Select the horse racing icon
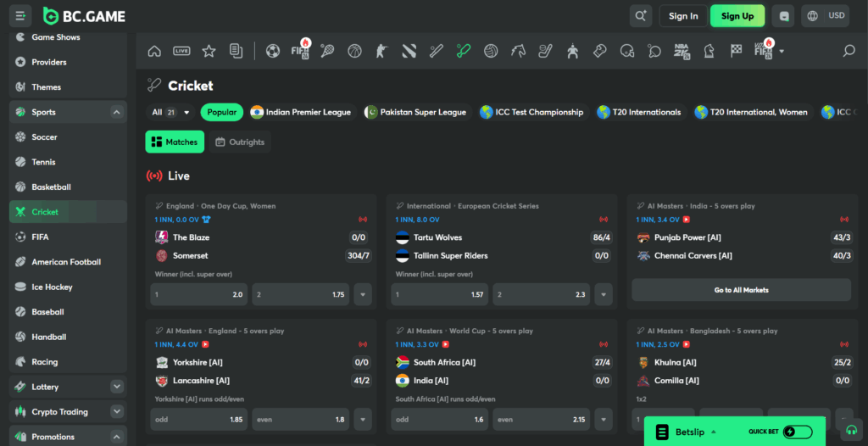 click(518, 51)
